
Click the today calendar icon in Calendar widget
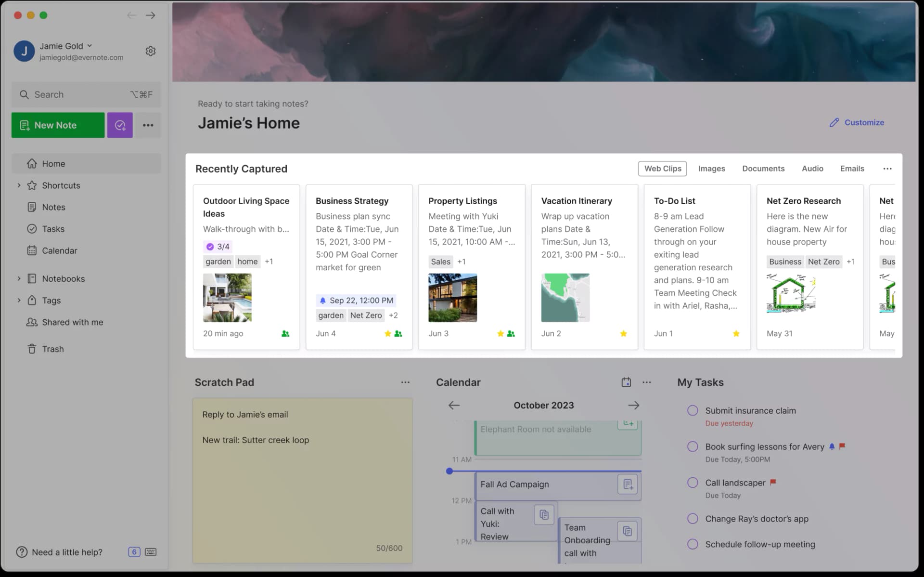(626, 382)
